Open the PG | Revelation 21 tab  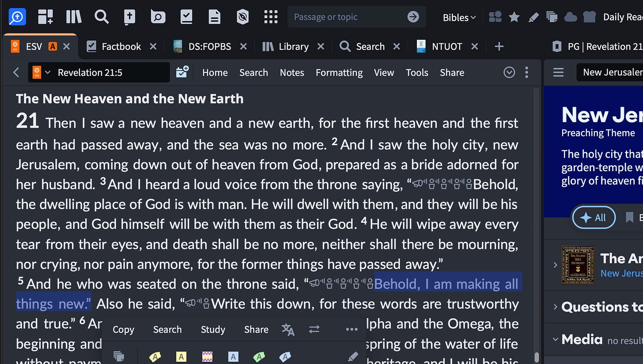click(x=597, y=46)
